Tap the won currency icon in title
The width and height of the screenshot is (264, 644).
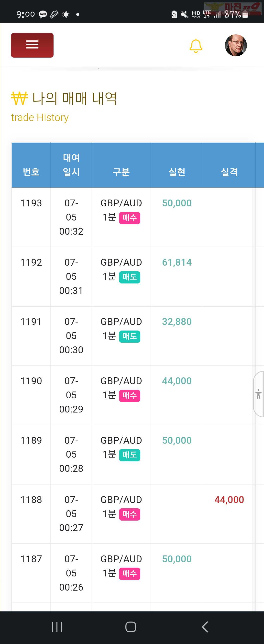19,98
